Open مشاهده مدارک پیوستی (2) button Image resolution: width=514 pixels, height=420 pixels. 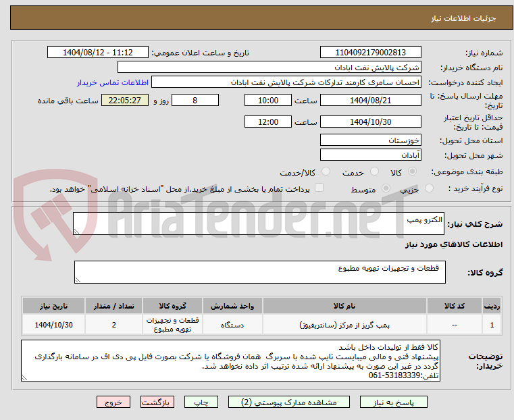click(289, 402)
